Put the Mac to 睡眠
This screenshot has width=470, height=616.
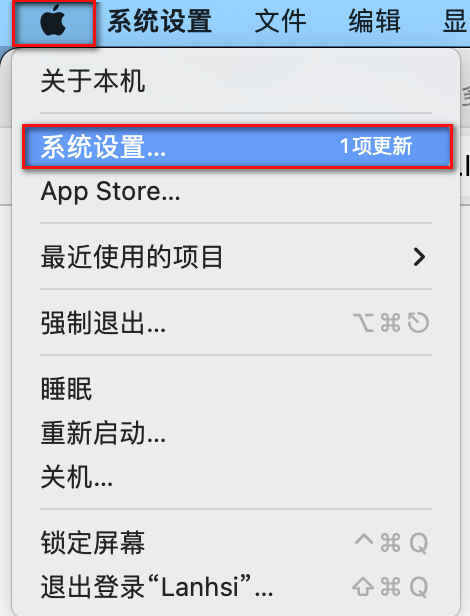pos(236,389)
